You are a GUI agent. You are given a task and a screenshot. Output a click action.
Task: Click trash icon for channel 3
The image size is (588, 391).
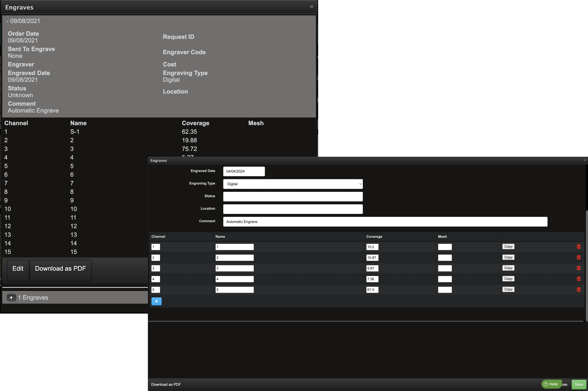pos(579,268)
